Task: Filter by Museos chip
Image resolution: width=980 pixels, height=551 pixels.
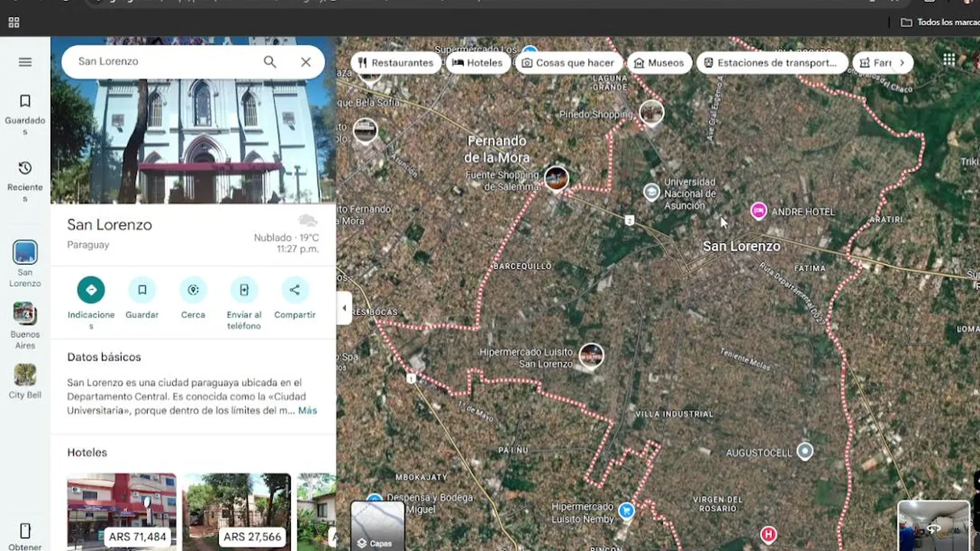Action: (659, 63)
